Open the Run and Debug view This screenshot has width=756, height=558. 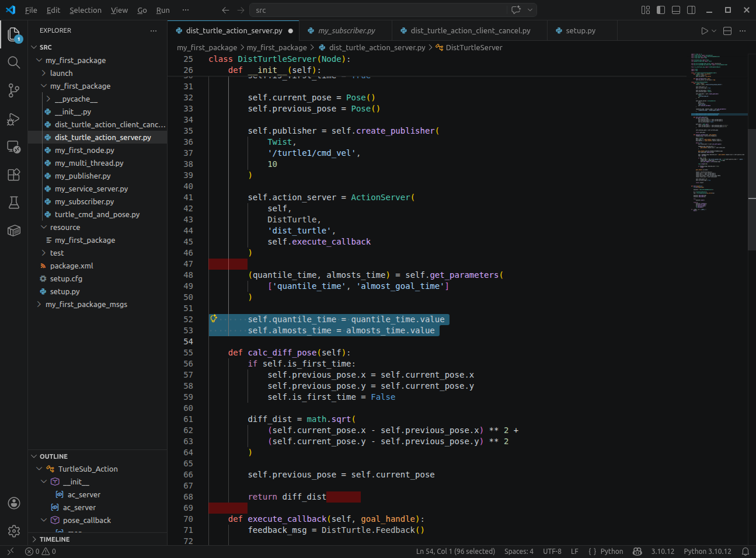click(x=14, y=119)
